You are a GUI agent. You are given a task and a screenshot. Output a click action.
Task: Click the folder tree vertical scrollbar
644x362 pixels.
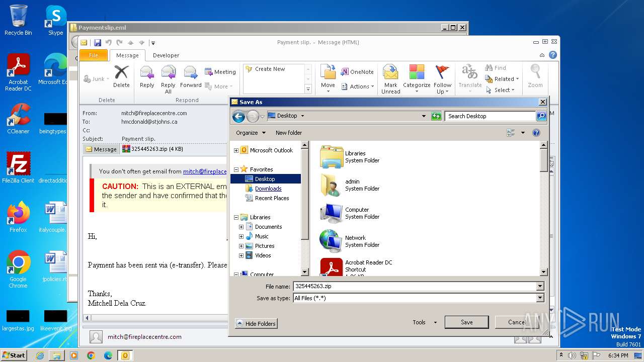coord(305,209)
